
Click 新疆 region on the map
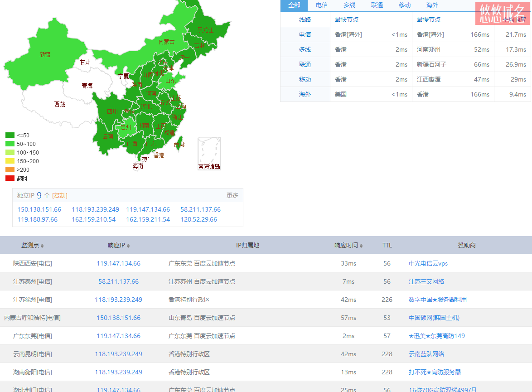coord(45,54)
